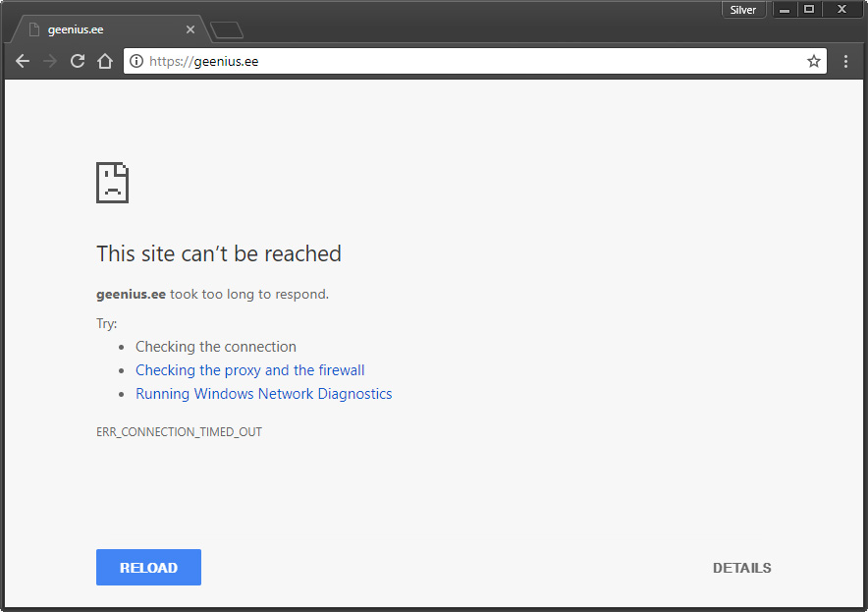Close the Chrome window

[x=841, y=10]
